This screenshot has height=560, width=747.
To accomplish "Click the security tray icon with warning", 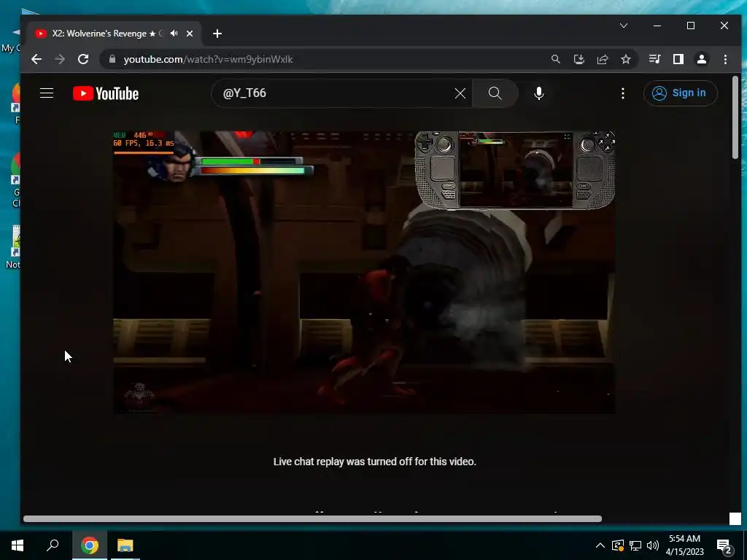I will (617, 545).
